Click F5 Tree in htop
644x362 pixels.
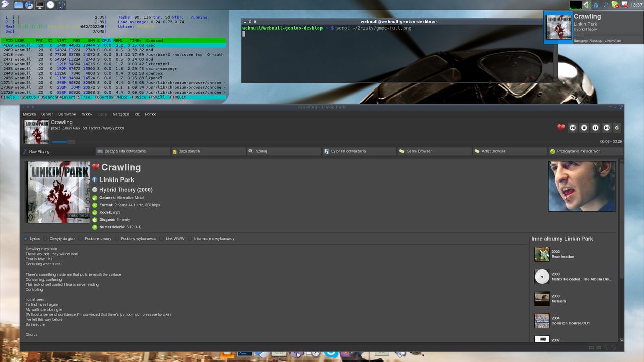83,97
